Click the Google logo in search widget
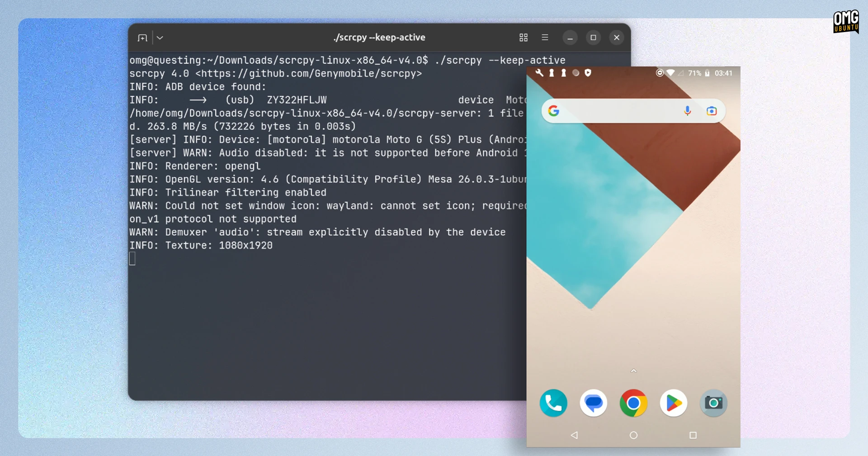Image resolution: width=868 pixels, height=456 pixels. (554, 111)
